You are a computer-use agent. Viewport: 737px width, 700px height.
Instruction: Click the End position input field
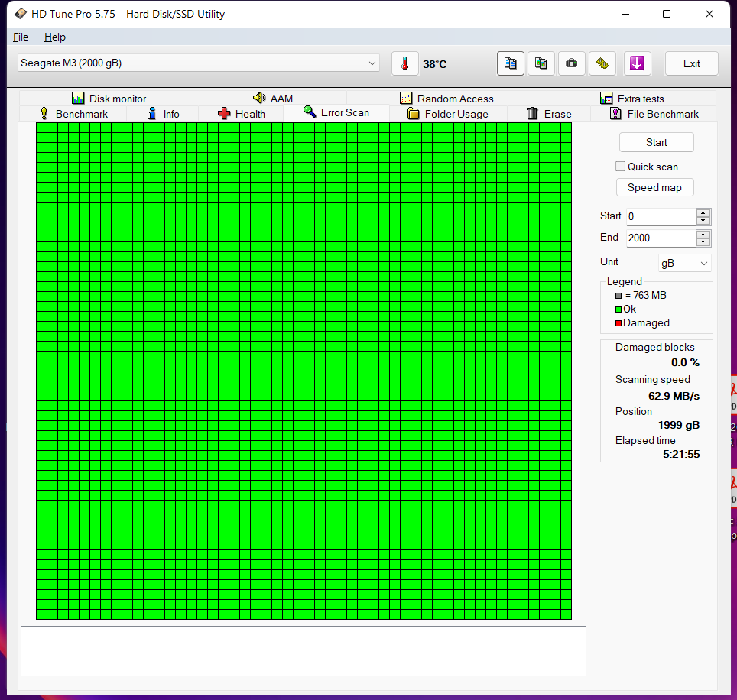(x=661, y=238)
